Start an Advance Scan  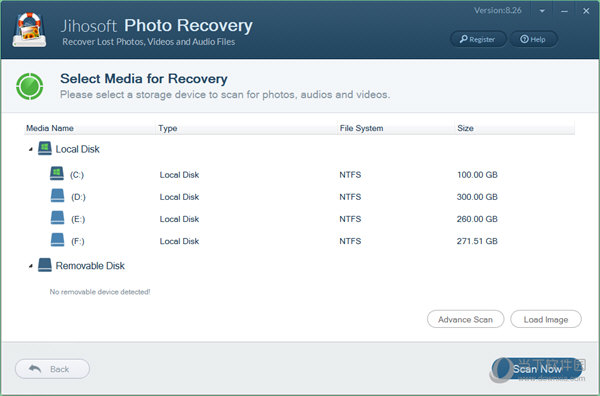point(465,319)
